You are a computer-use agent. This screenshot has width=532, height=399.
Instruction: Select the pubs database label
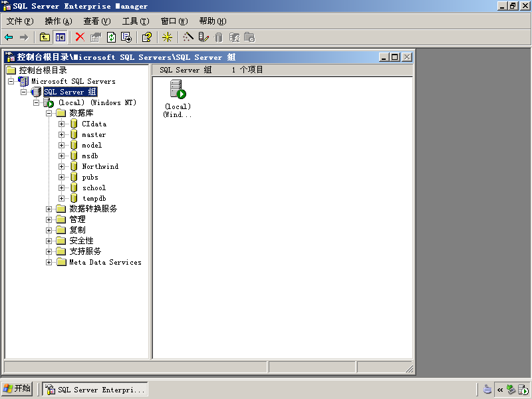tap(90, 177)
